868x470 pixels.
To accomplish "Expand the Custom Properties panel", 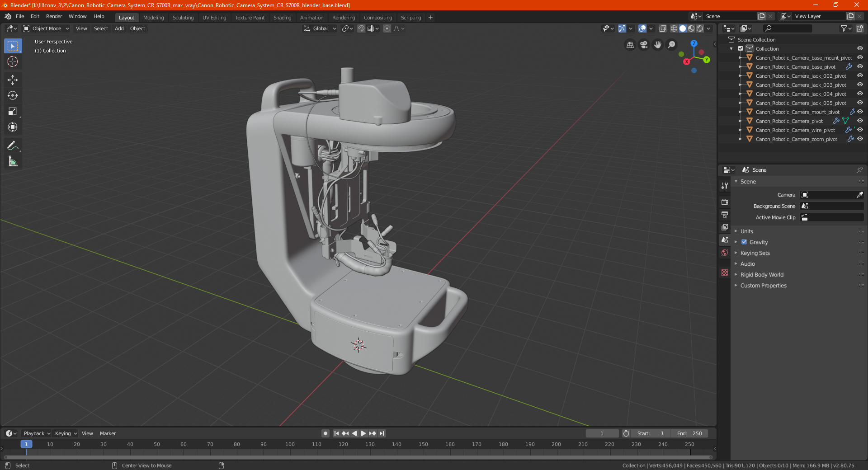I will coord(763,286).
